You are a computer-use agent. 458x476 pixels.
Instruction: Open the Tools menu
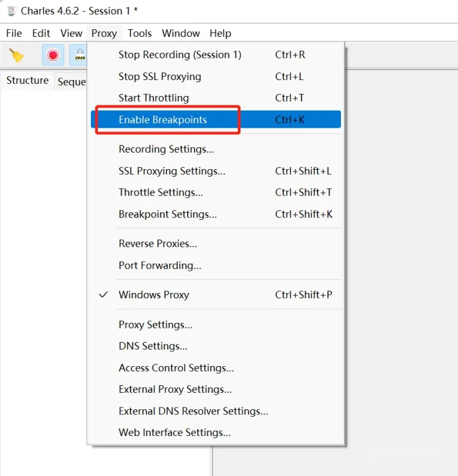pyautogui.click(x=139, y=33)
